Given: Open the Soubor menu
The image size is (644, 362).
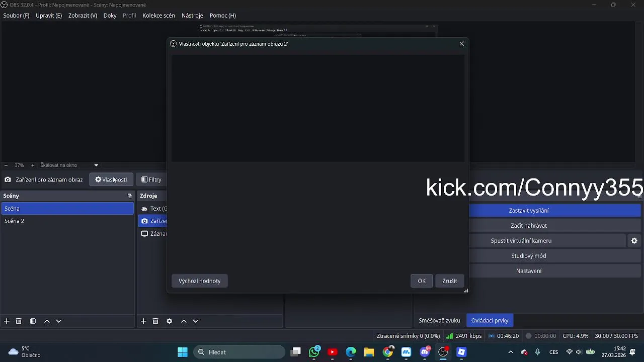Looking at the screenshot, I should (16, 16).
